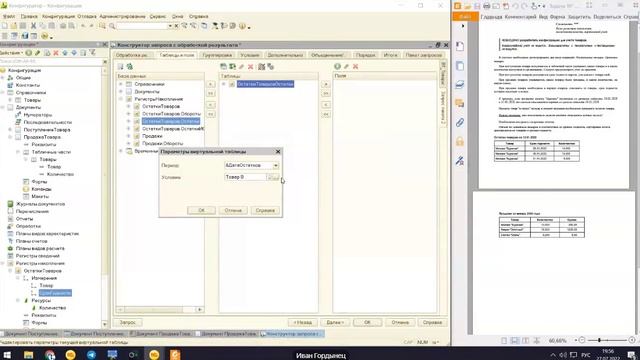Move item up in configuration tree toolbar
This screenshot has height=360, width=640.
point(65,53)
